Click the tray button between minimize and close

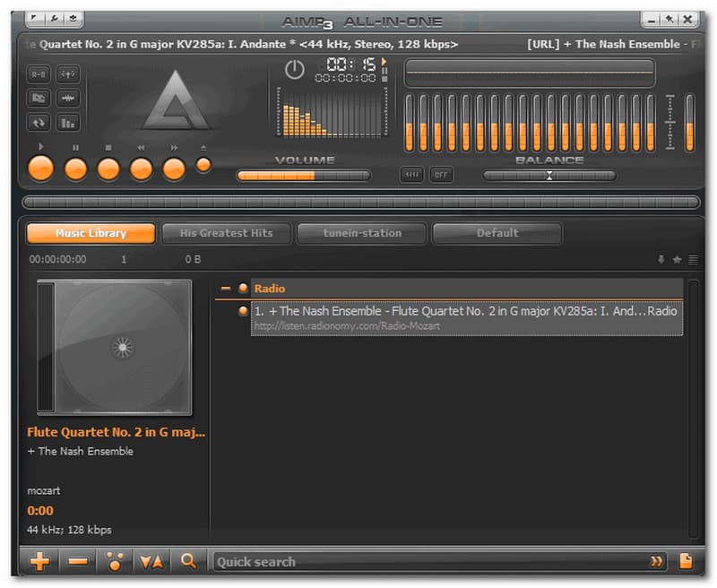coord(669,19)
